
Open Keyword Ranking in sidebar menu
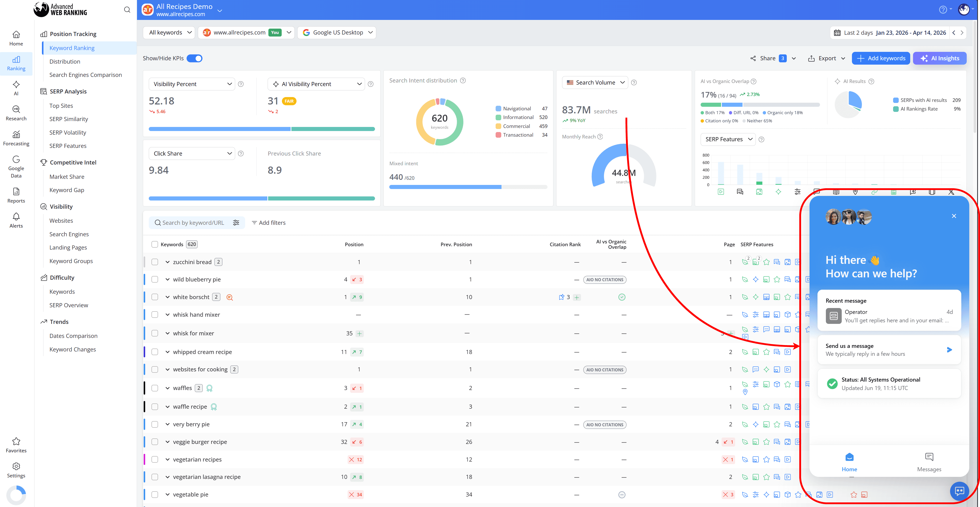[x=72, y=48]
